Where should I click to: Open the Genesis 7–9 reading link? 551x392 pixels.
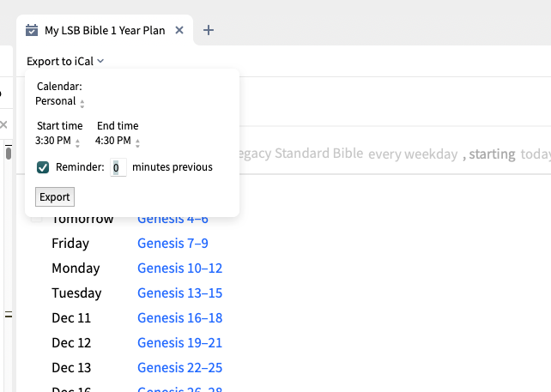[173, 244]
